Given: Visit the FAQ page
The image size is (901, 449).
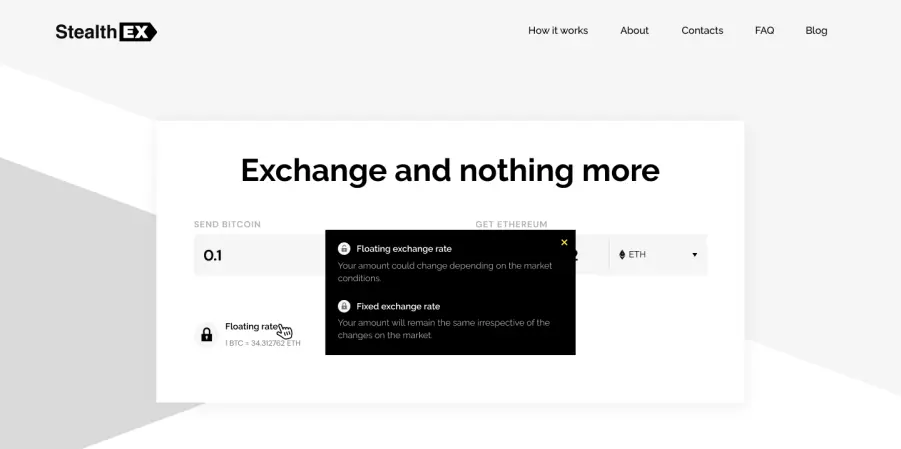Looking at the screenshot, I should pyautogui.click(x=764, y=30).
